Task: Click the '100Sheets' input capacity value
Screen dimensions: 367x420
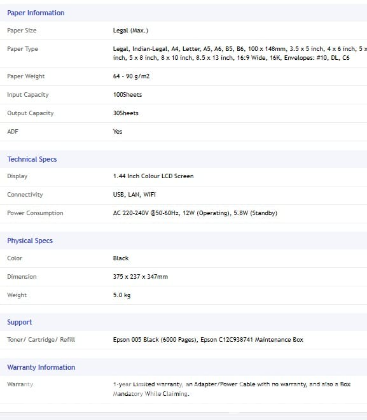Action: click(x=127, y=95)
